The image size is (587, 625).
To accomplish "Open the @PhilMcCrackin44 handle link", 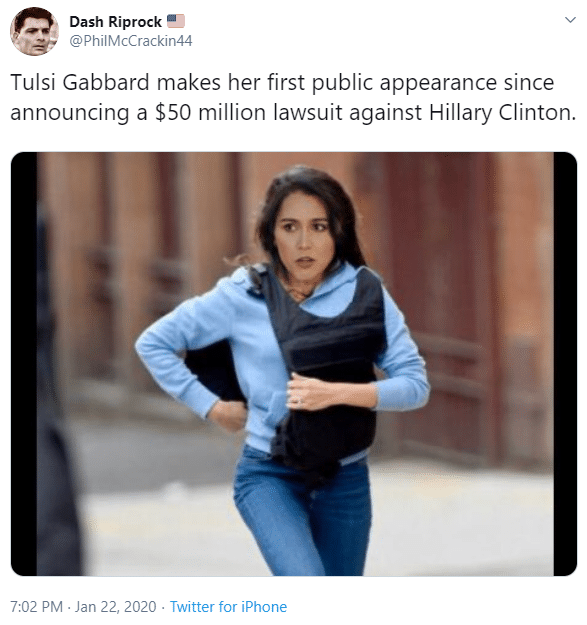I will click(131, 41).
